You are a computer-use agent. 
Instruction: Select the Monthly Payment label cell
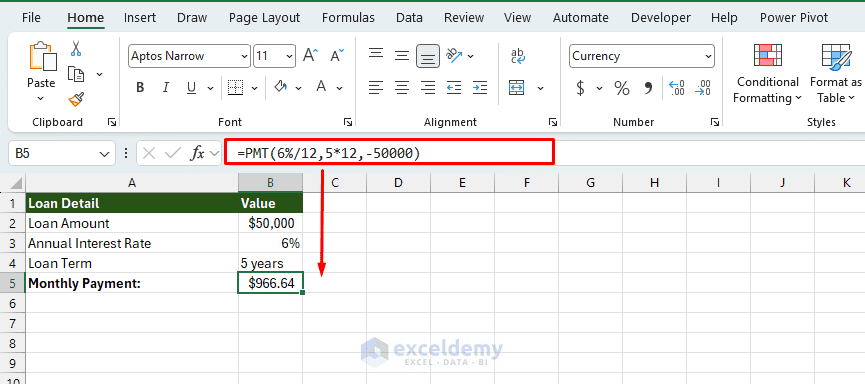[x=132, y=284]
